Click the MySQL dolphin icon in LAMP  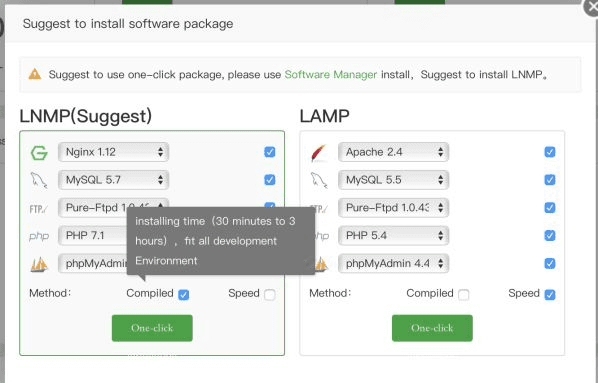(x=319, y=180)
